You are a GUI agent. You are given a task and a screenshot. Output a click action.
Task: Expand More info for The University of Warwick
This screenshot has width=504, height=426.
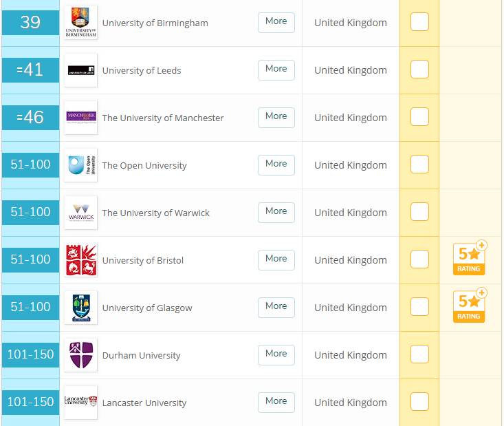(x=276, y=212)
